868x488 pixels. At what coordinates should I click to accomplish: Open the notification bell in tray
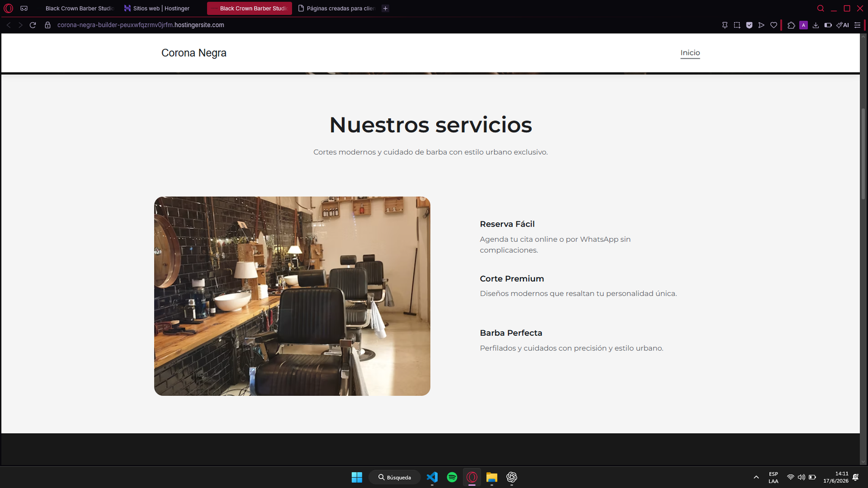pyautogui.click(x=856, y=477)
